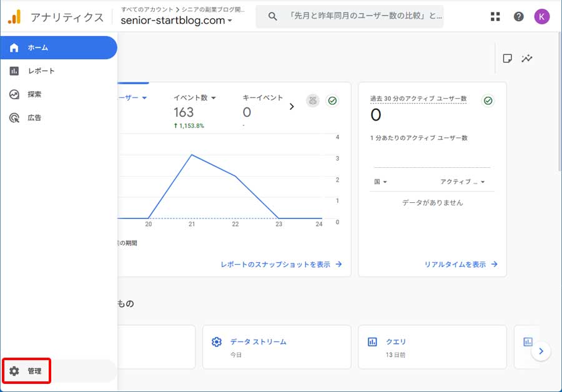
Task: Click the 管理 settings gear at bottom left
Action: click(26, 370)
